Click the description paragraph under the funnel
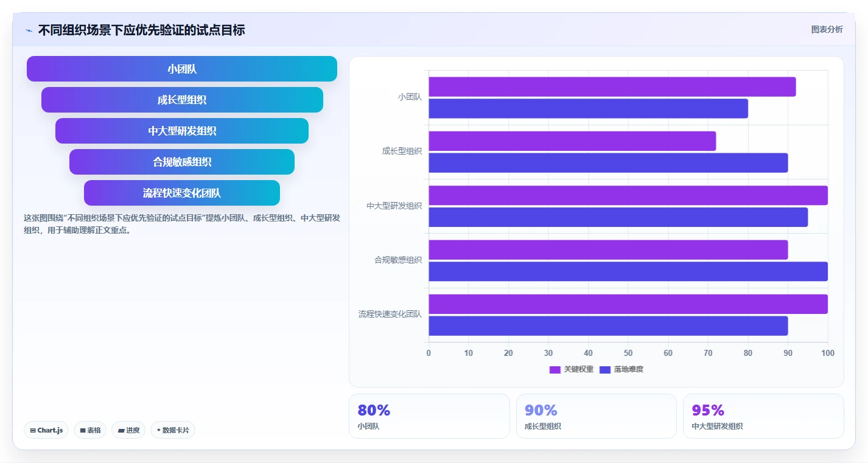 pyautogui.click(x=182, y=224)
